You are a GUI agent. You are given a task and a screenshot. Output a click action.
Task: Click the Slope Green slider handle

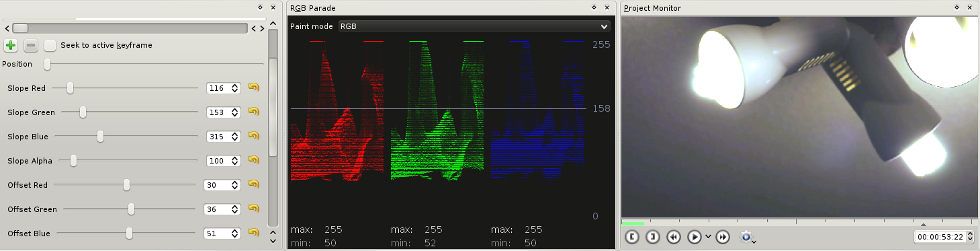(83, 112)
